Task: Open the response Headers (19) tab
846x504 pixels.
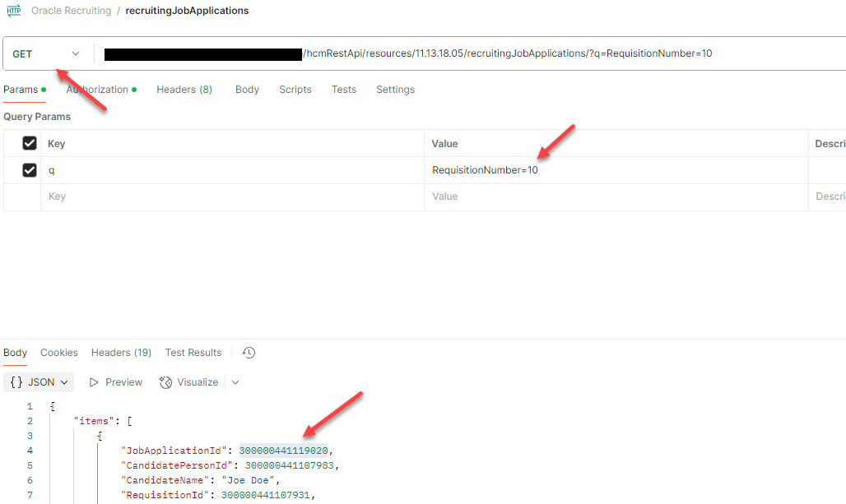Action: point(121,353)
